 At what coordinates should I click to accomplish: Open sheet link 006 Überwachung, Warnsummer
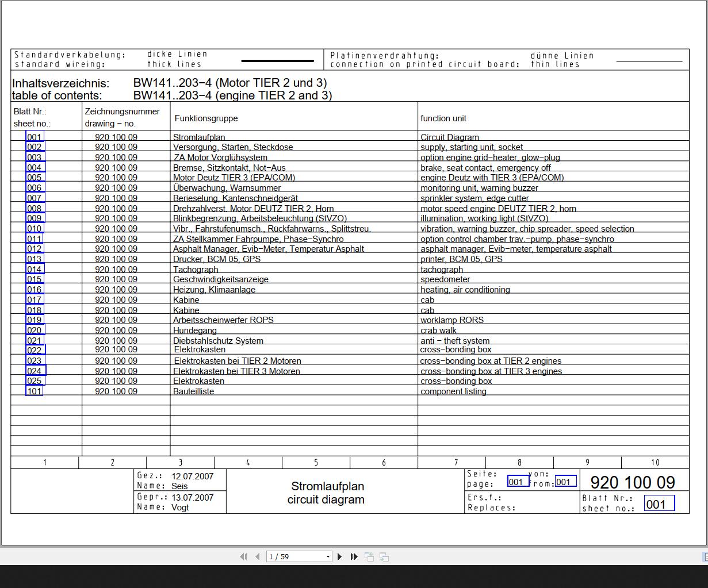[x=35, y=187]
